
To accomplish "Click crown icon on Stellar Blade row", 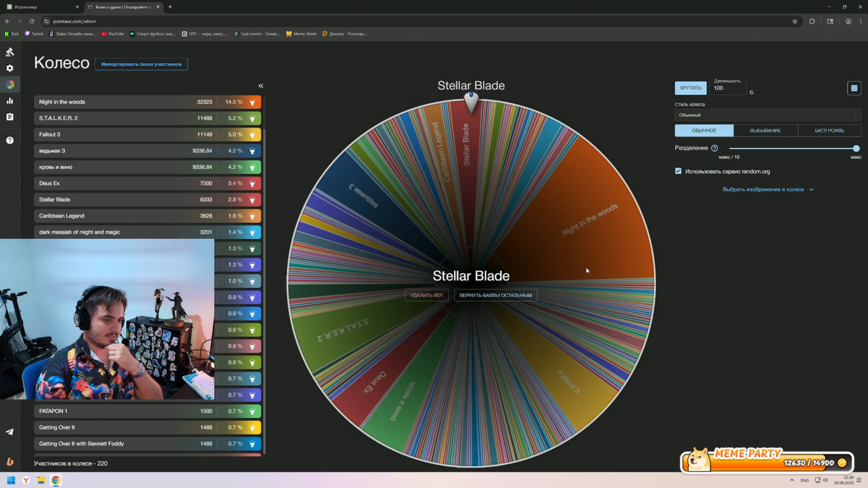I will click(252, 200).
